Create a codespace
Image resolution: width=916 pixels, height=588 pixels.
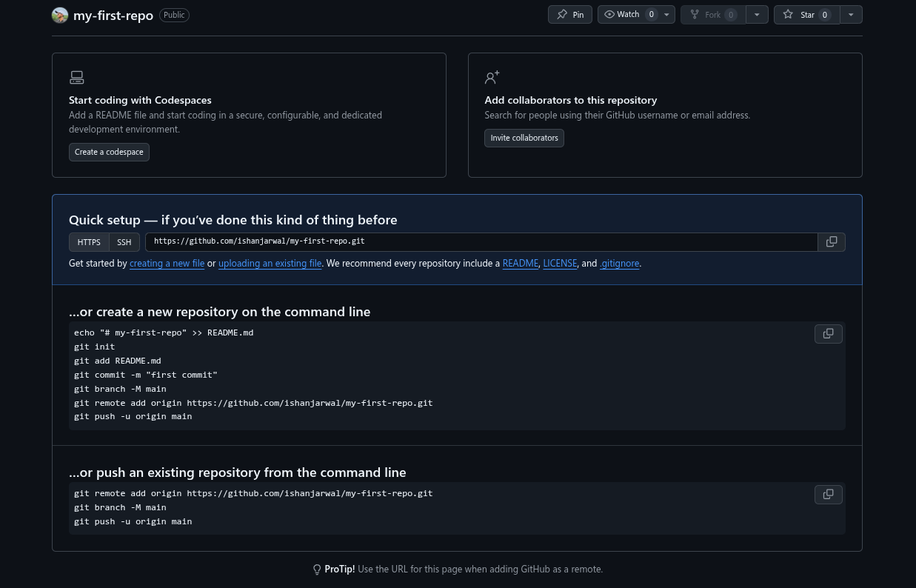pyautogui.click(x=109, y=152)
